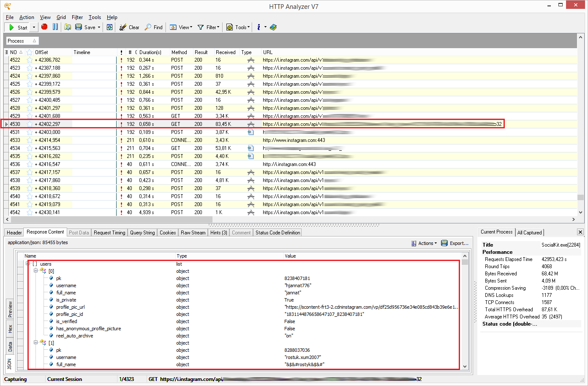Image resolution: width=588 pixels, height=386 pixels.
Task: Collapse the users list node
Action: coord(27,264)
